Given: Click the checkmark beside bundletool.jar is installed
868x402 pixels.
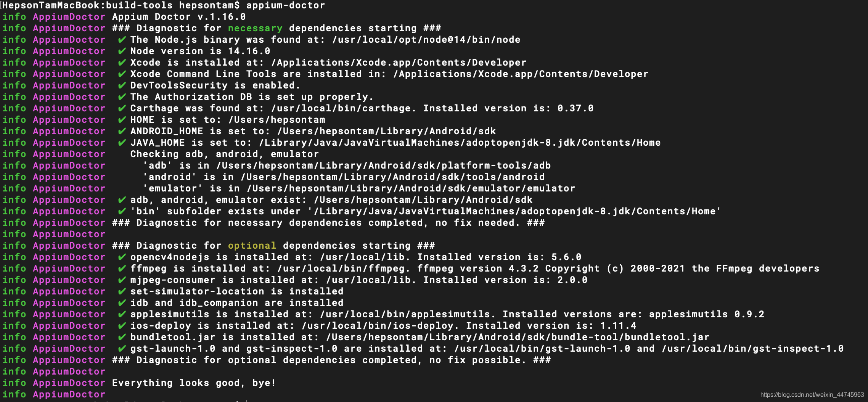Looking at the screenshot, I should coord(122,337).
